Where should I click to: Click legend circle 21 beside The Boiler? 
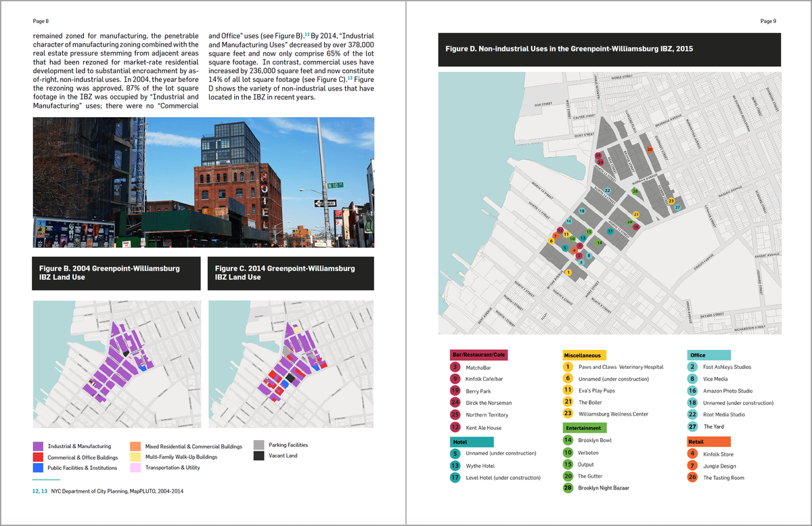pyautogui.click(x=568, y=402)
